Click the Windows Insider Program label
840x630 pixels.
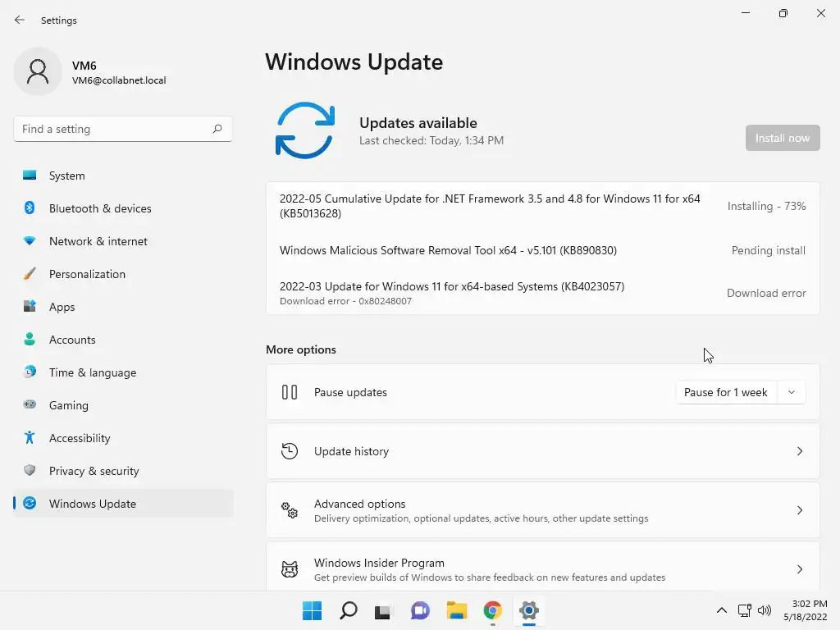tap(379, 563)
